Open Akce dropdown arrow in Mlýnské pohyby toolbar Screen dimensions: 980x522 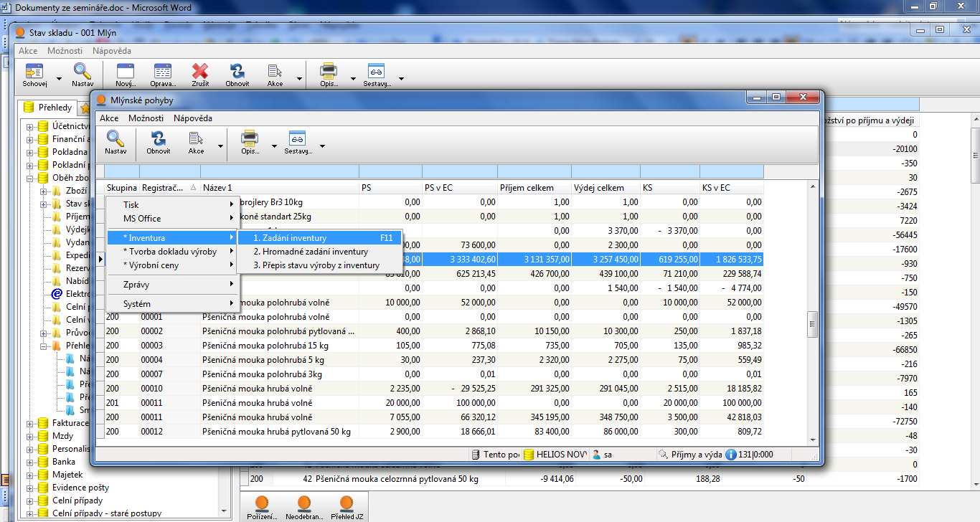[220, 146]
